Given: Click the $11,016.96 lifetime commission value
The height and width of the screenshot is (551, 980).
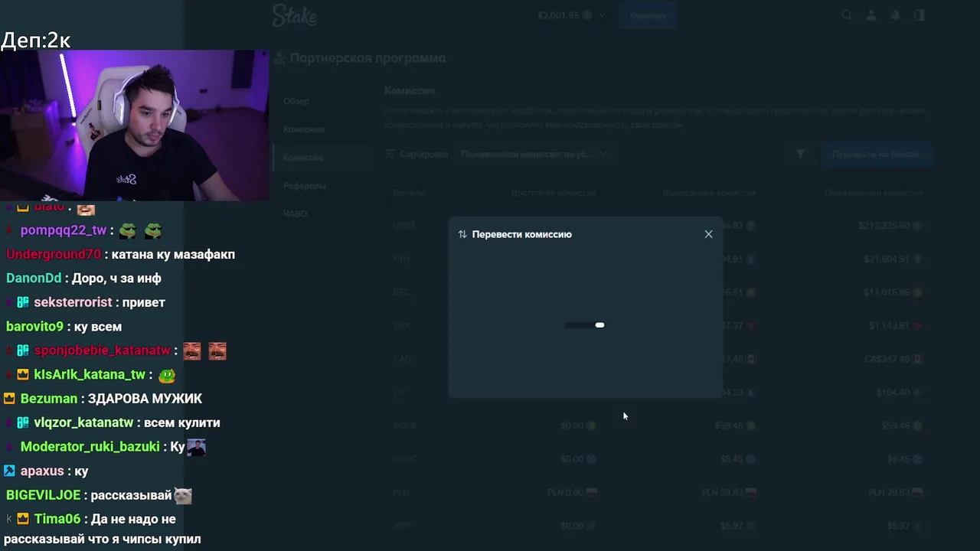Looking at the screenshot, I should [x=887, y=292].
